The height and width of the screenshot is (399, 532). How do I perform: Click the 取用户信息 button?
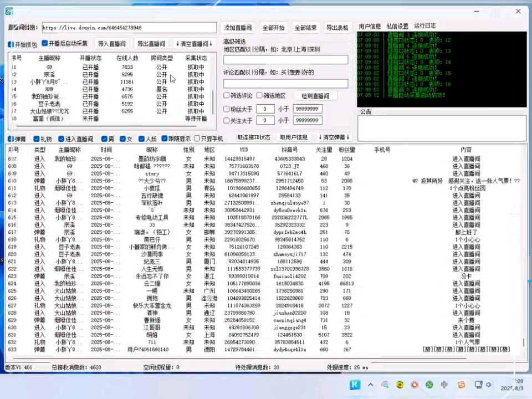point(294,137)
